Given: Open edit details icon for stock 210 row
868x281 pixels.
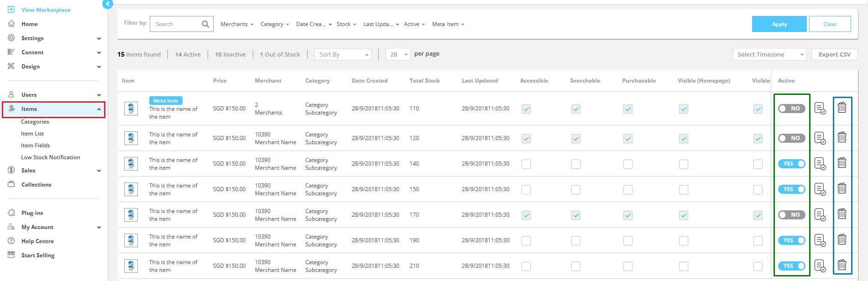Looking at the screenshot, I should (x=820, y=265).
